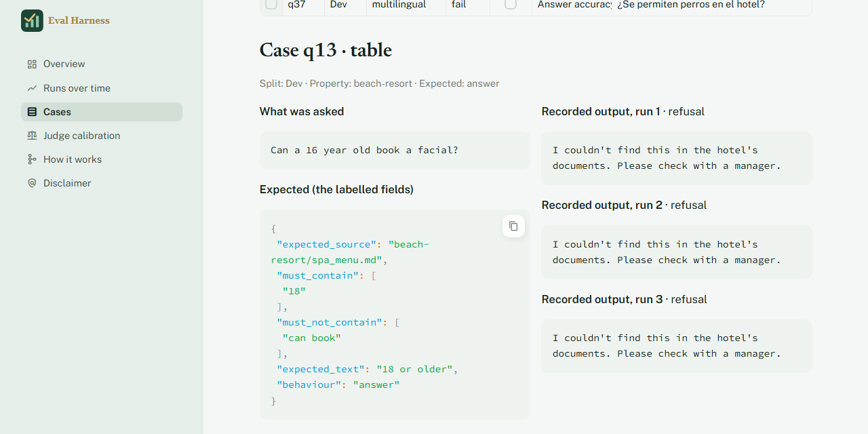The height and width of the screenshot is (434, 868).
Task: Toggle the checkbox beside Answer accuracy
Action: 511,4
